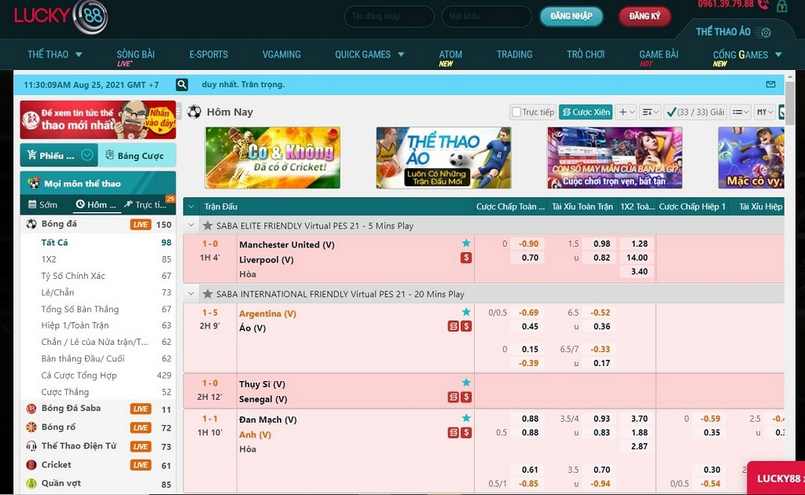Select odds -0.90 for Manchester United

point(528,244)
